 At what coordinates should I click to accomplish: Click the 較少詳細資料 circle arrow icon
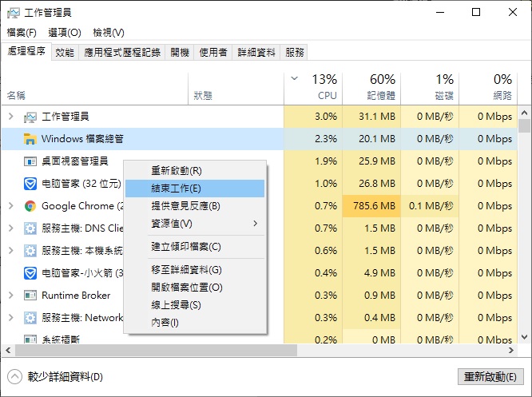pos(14,377)
